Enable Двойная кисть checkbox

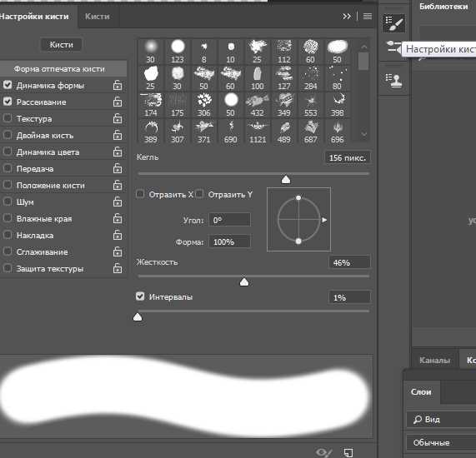[x=8, y=135]
